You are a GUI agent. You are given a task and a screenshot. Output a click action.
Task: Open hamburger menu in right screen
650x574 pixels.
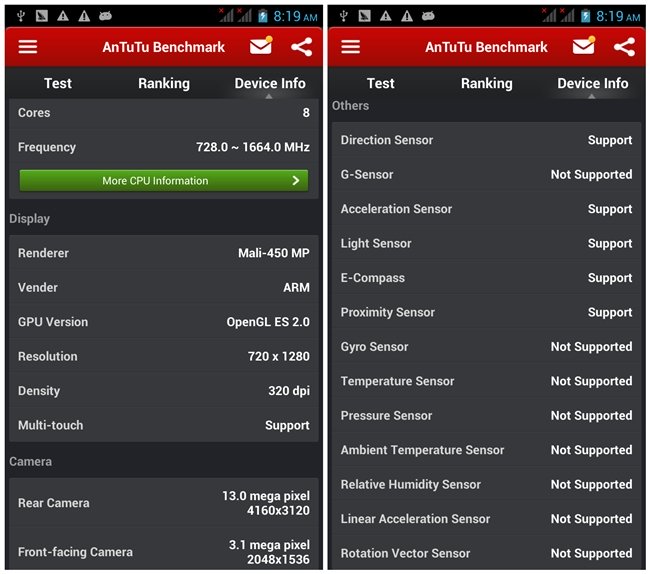click(350, 47)
